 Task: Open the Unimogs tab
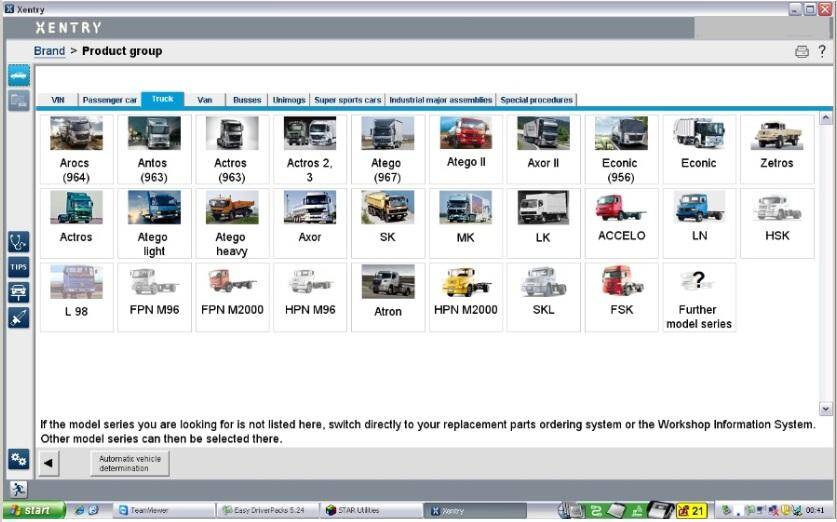(x=289, y=100)
